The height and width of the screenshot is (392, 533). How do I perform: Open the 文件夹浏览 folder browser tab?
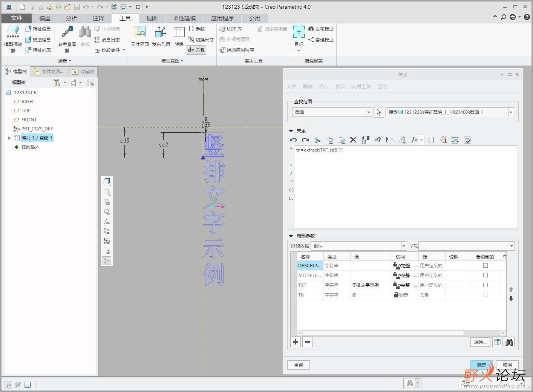(x=49, y=72)
